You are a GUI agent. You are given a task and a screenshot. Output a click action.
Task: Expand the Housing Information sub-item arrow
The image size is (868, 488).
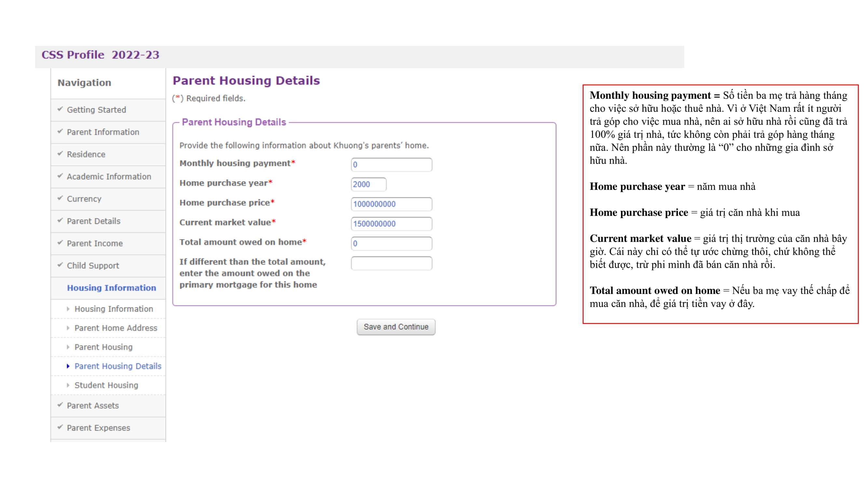coord(68,308)
